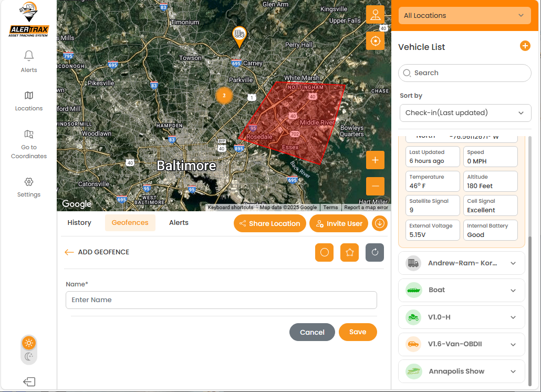Screen dimensions: 541x392
Task: Click the download circular arrow button
Action: click(x=380, y=223)
